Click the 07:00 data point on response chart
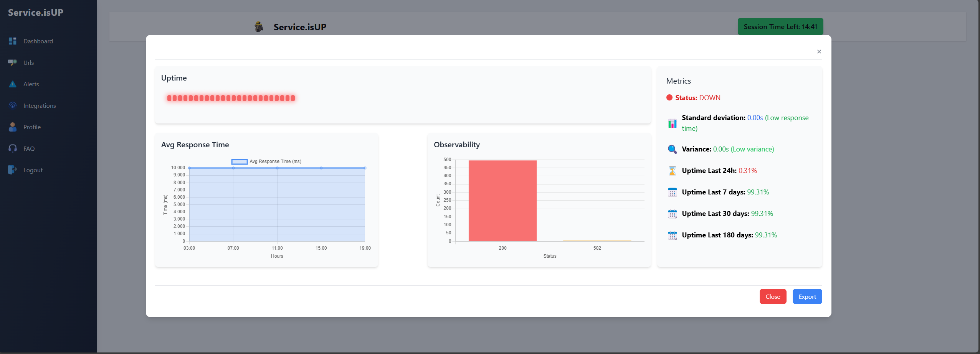The width and height of the screenshot is (980, 354). pos(233,168)
